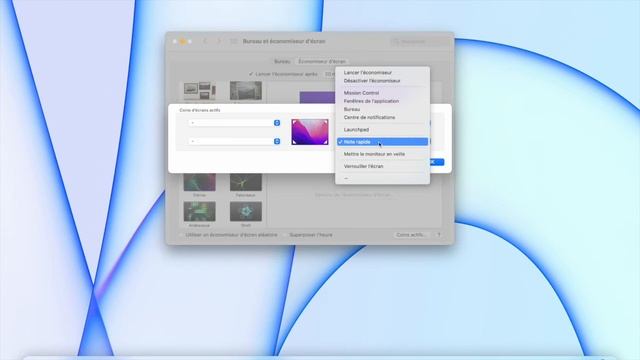Click the wallpaper preview in hot corners sheet

[310, 132]
